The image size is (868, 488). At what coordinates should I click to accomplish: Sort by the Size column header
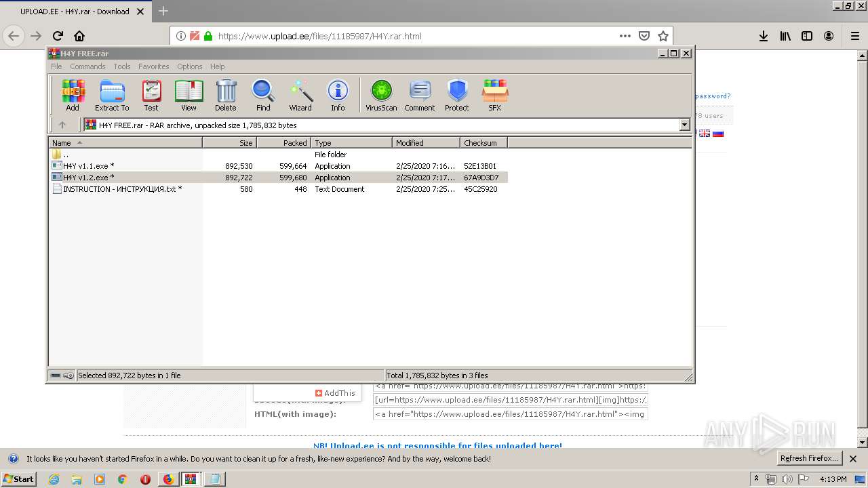pos(229,143)
